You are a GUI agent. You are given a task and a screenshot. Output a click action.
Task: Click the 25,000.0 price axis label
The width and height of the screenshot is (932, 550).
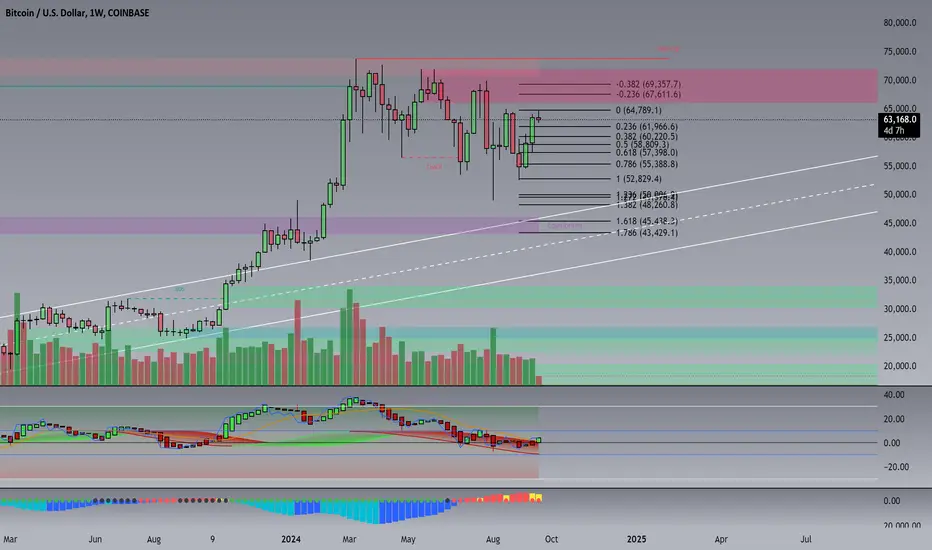point(899,337)
